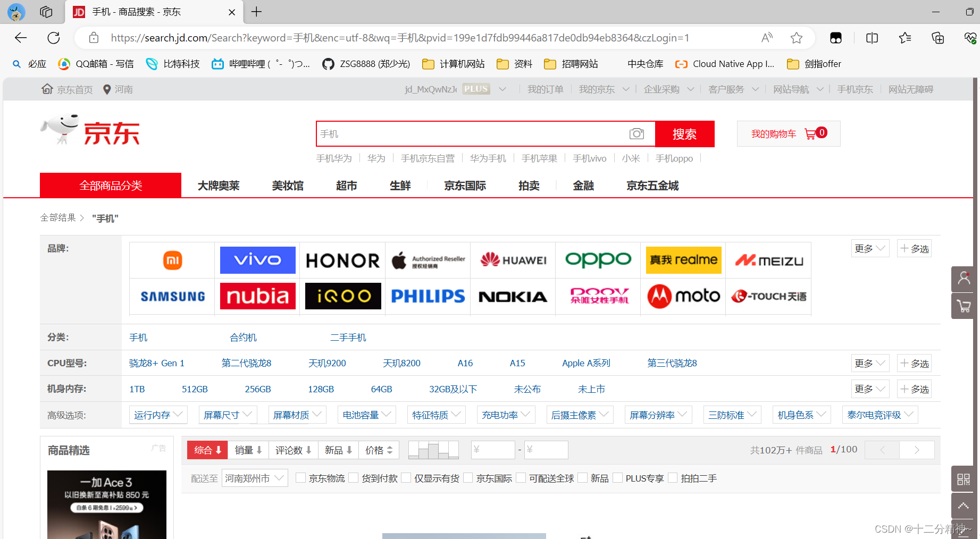Choose the Apple Authorized Reseller logo
This screenshot has width=980, height=539.
pyautogui.click(x=428, y=260)
